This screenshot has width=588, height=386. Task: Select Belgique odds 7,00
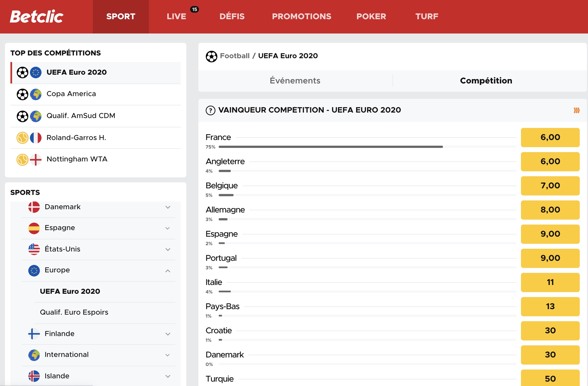550,186
